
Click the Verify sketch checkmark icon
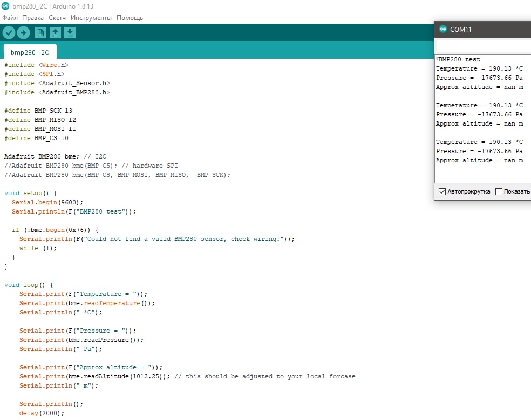tap(9, 32)
